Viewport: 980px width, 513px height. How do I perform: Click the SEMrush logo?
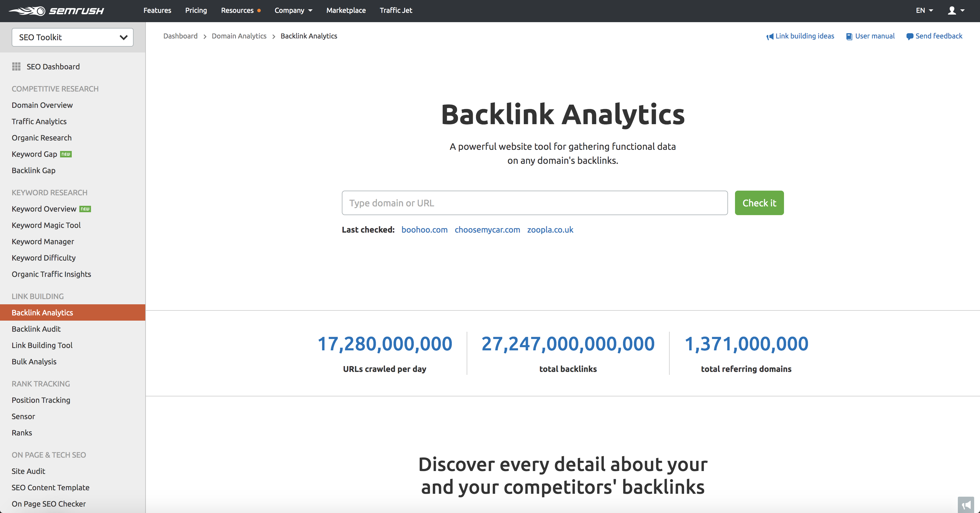[x=56, y=11]
